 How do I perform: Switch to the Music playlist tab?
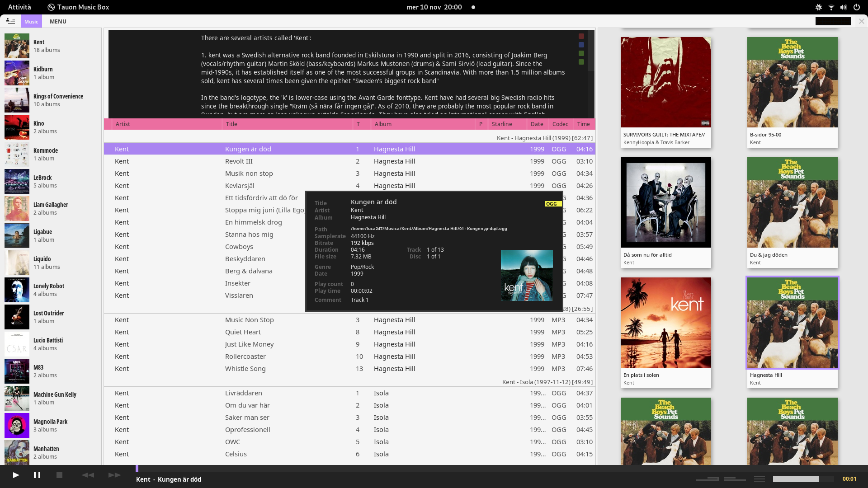tap(31, 21)
